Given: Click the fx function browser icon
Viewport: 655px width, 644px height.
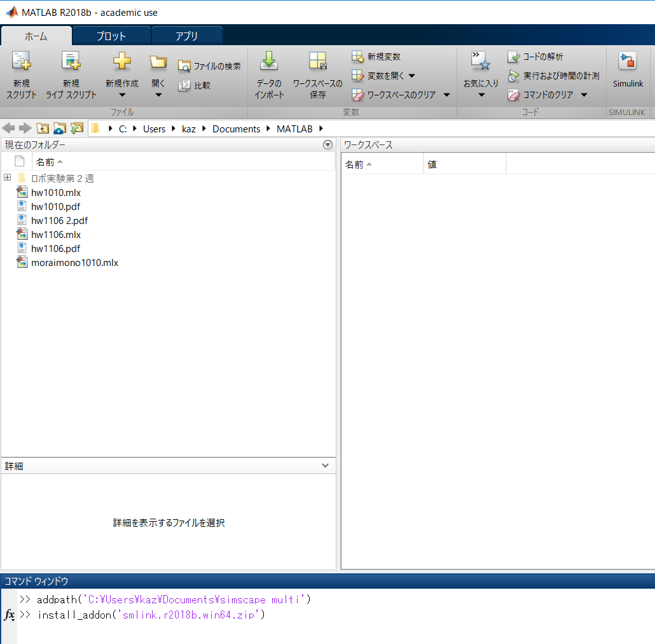Looking at the screenshot, I should point(9,615).
